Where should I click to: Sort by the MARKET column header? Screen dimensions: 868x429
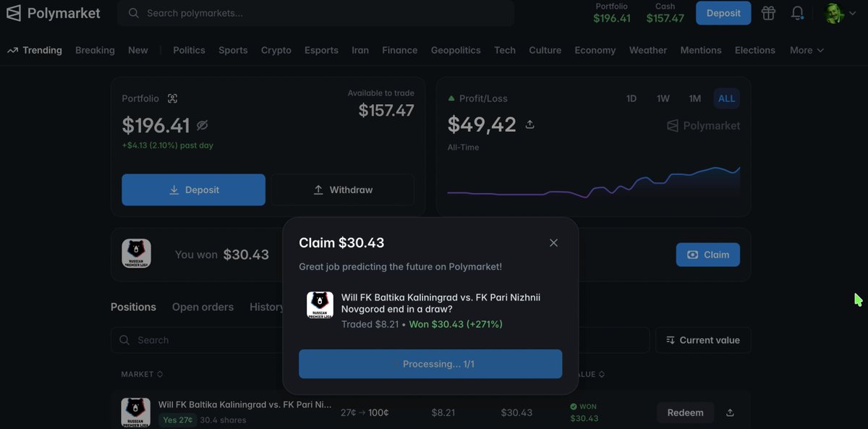point(142,374)
